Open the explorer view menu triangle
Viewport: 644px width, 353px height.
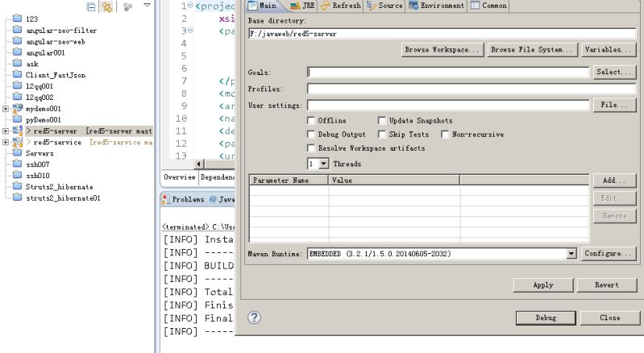point(147,5)
